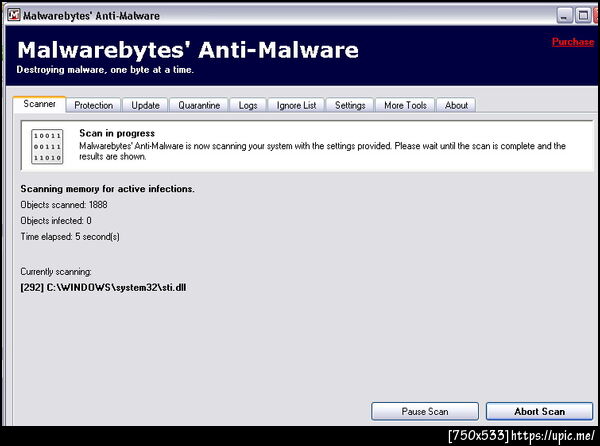
Task: Follow the red Purchase link
Action: (573, 42)
